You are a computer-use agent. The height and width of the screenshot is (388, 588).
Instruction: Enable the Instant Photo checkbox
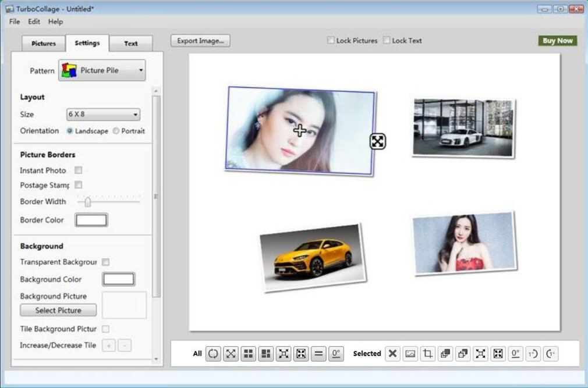point(78,170)
